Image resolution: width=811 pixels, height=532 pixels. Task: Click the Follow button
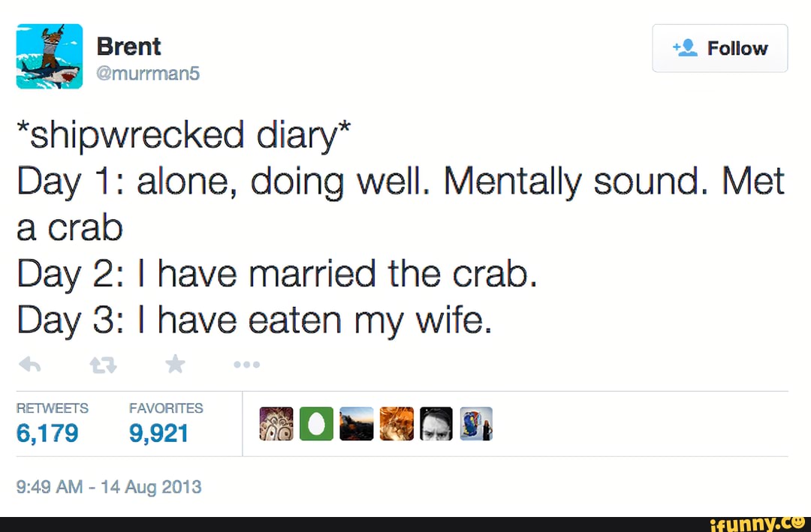point(719,48)
